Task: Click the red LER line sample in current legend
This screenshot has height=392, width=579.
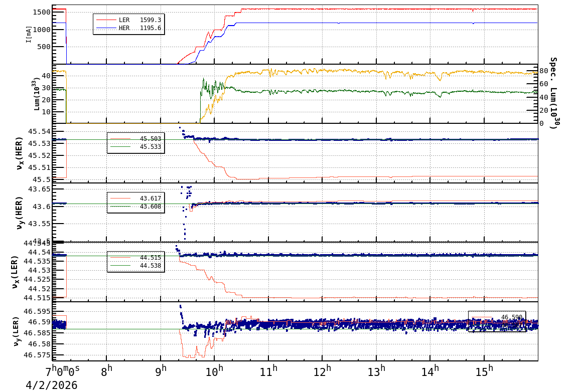Action: pyautogui.click(x=106, y=20)
